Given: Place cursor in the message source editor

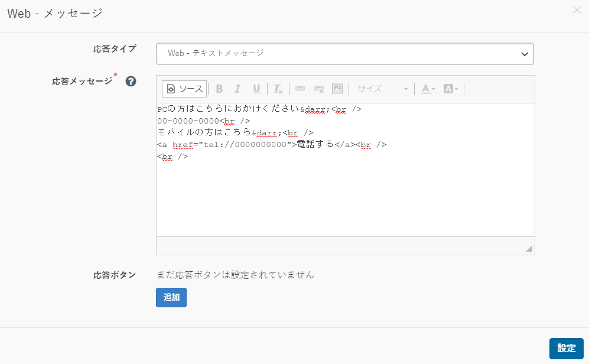Looking at the screenshot, I should (346, 170).
